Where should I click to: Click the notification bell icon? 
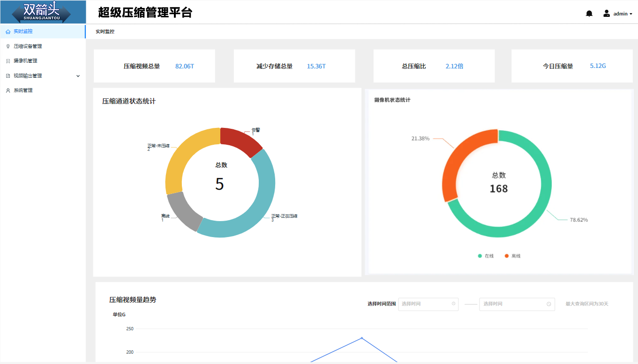pyautogui.click(x=589, y=14)
